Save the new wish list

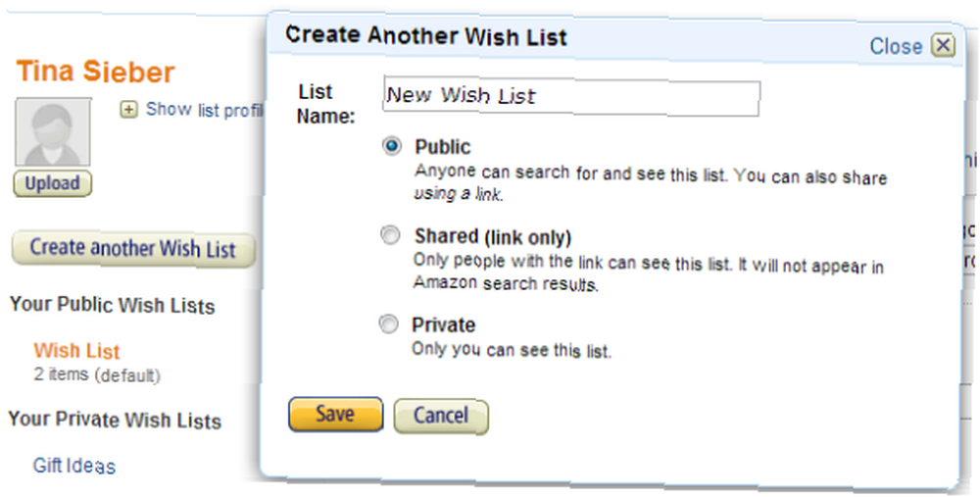335,414
